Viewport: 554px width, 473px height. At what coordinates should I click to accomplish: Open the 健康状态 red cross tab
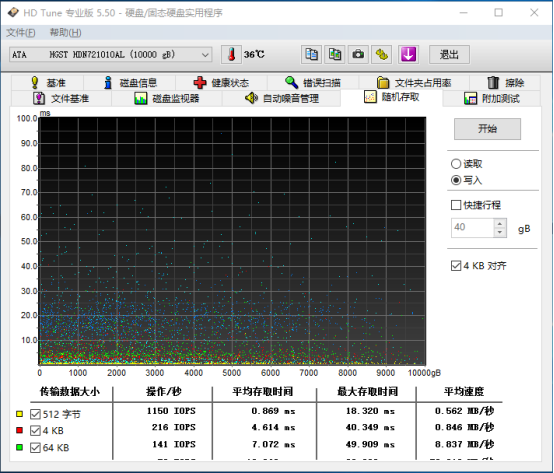[x=221, y=83]
